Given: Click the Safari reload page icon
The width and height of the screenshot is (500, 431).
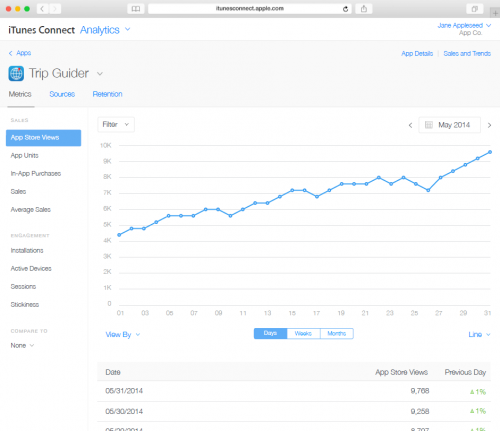Looking at the screenshot, I should point(345,9).
